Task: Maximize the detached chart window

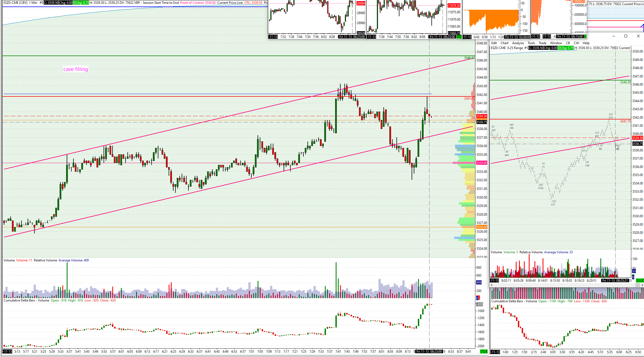Action: (626, 36)
